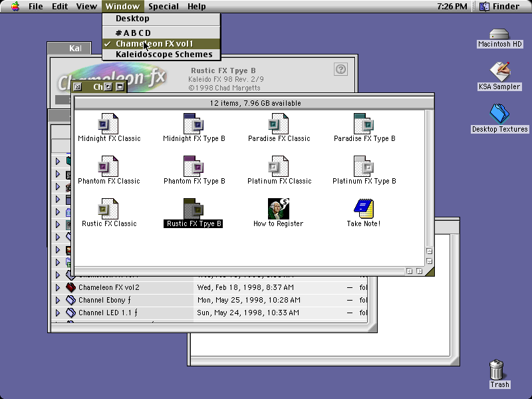
Task: Expand the Channel LED 1.1 ƒ folder triangle
Action: (x=58, y=313)
